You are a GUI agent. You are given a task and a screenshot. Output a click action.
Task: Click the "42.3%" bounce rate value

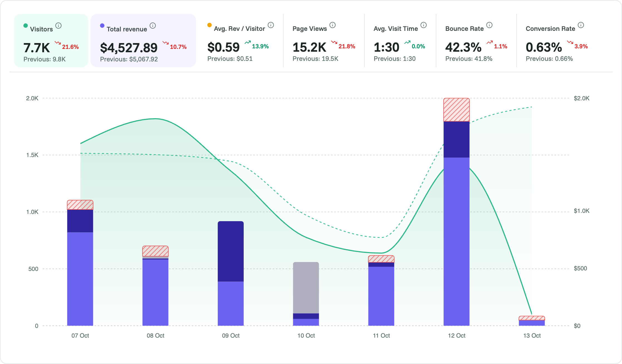[x=463, y=47]
